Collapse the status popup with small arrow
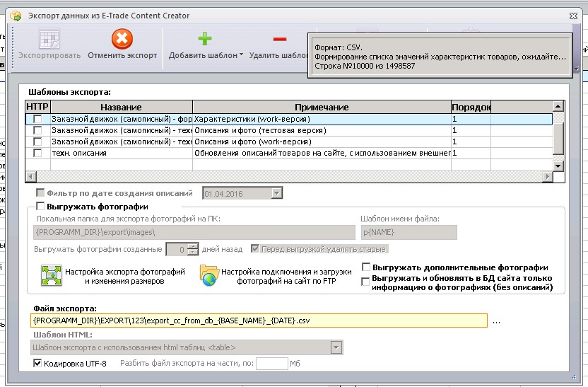Screen dimensions: 588x387 [x=577, y=69]
